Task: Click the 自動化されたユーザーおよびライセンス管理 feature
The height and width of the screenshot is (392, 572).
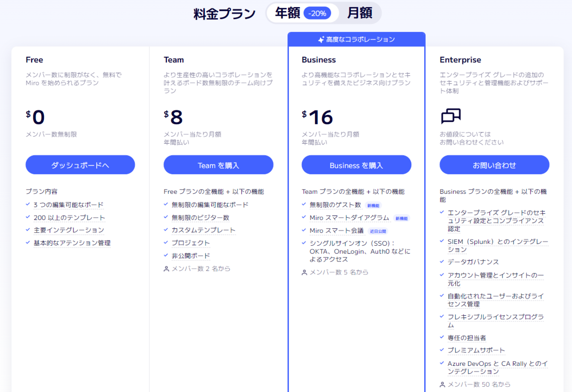Action: tap(496, 300)
